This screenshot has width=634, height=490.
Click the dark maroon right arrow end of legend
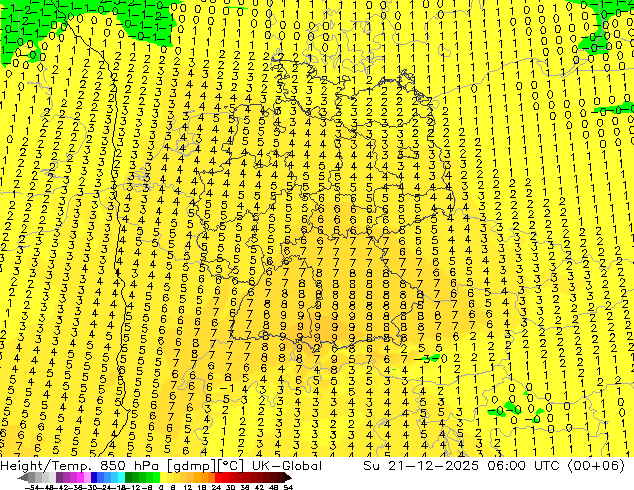point(288,477)
